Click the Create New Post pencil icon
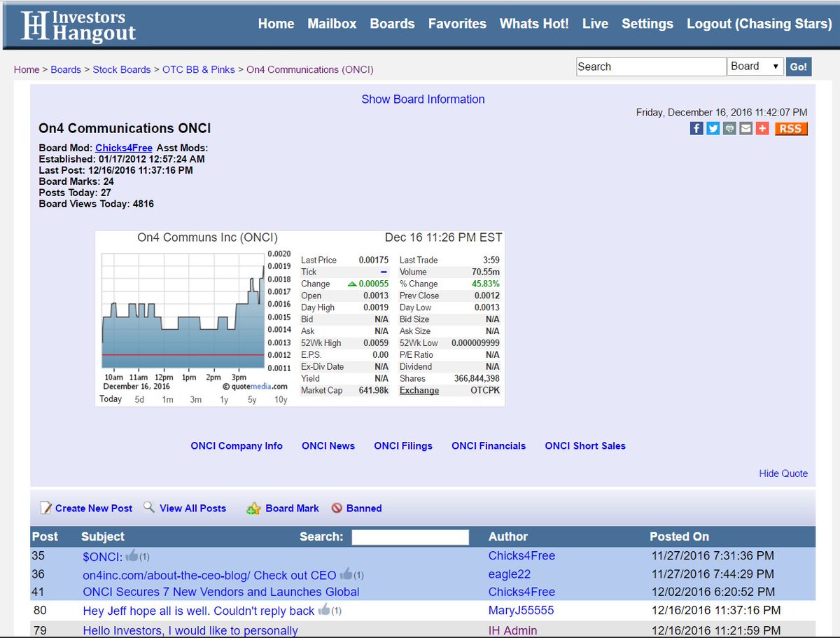Image resolution: width=840 pixels, height=638 pixels. click(x=45, y=508)
